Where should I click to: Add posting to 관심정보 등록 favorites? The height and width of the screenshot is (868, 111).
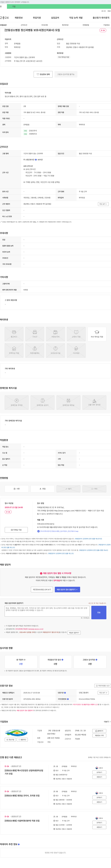[x=43, y=74]
